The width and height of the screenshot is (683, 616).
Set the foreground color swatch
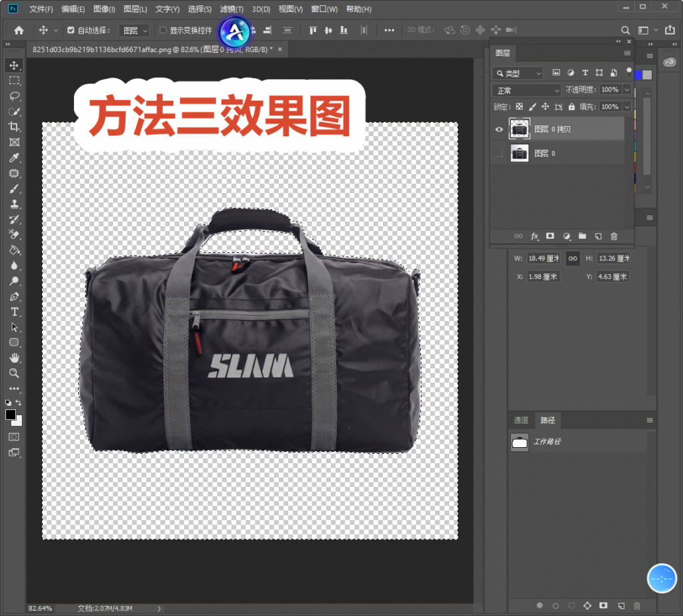pyautogui.click(x=11, y=414)
